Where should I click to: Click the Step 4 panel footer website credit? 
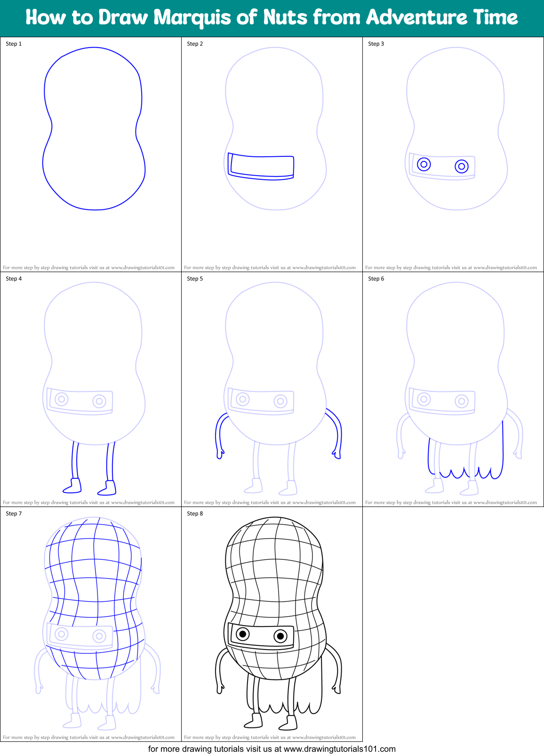click(x=89, y=502)
